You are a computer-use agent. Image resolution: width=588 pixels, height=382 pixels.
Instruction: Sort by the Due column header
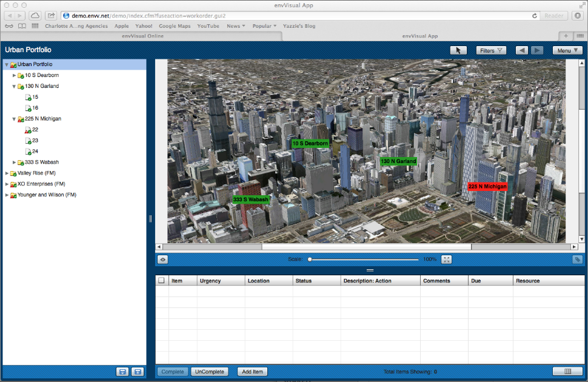(x=490, y=281)
